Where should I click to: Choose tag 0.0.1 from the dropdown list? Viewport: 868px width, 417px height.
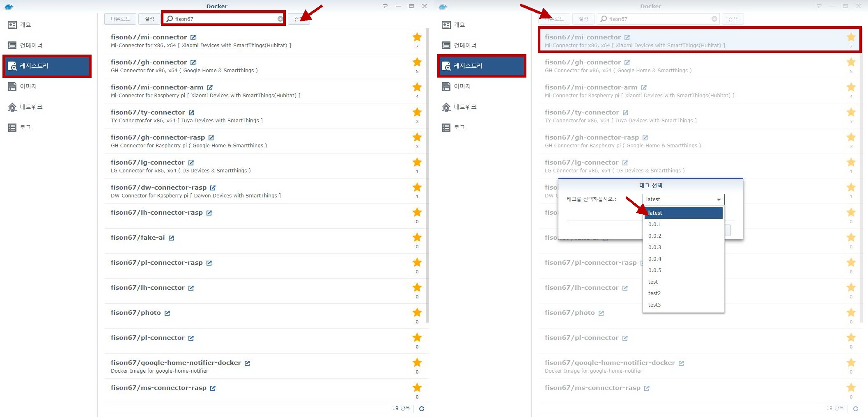(683, 225)
